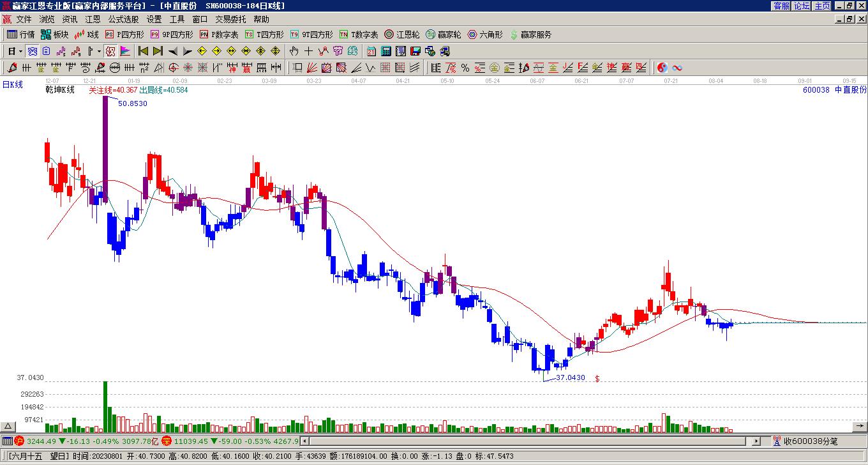The image size is (868, 465).
Task: Click the yellow diamond left-arrow icon
Action: pyautogui.click(x=202, y=51)
